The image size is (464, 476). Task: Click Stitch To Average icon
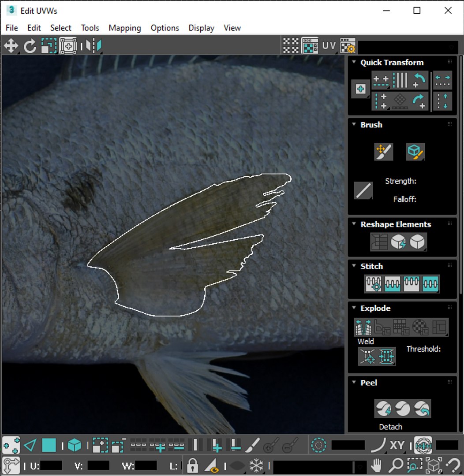392,284
